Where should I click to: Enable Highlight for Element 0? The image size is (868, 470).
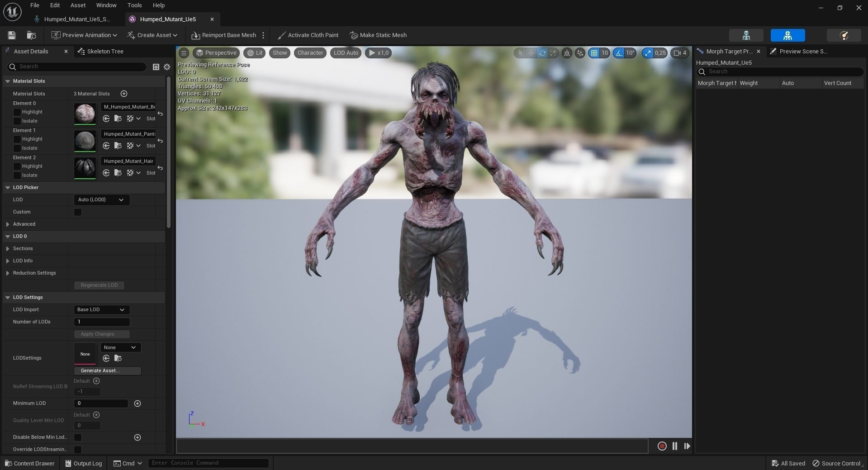[x=17, y=112]
